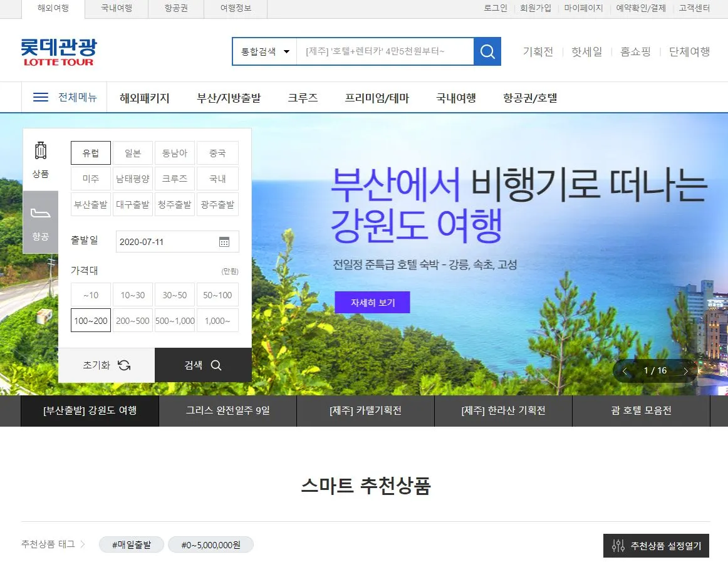
Task: Click the 자세히 보기 banner button
Action: [372, 302]
